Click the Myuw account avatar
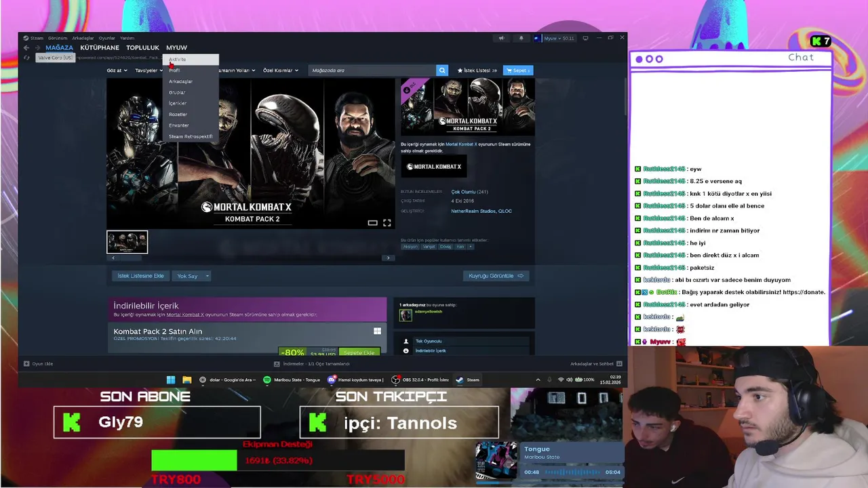868x488 pixels. (536, 38)
